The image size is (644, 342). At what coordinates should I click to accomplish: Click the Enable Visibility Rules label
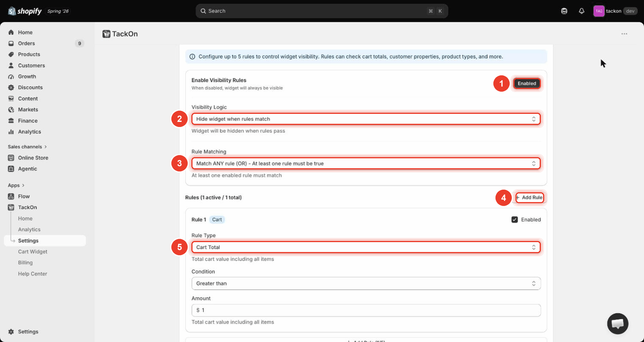(x=219, y=80)
